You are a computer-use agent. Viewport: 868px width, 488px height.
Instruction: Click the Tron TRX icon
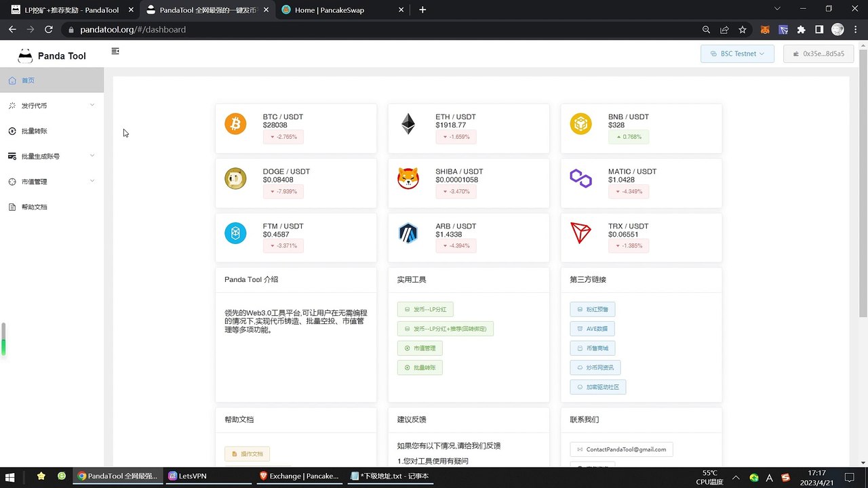pos(580,233)
